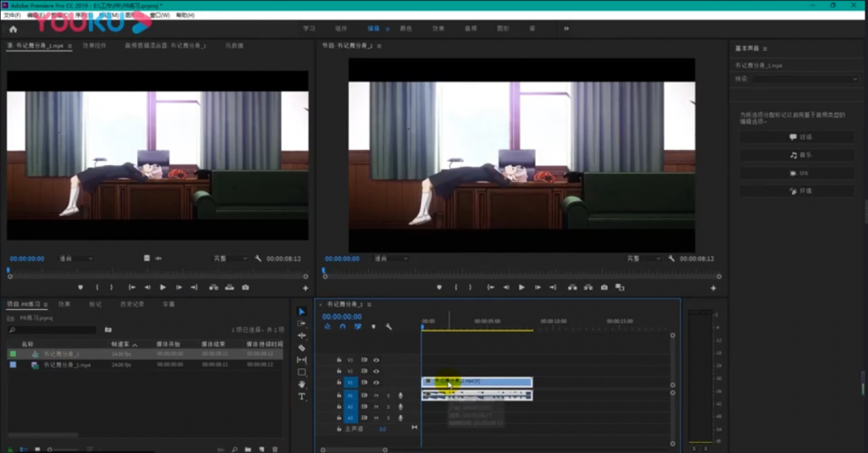The height and width of the screenshot is (453, 868).
Task: Open Program monitor playback resolution dropdown
Action: [643, 258]
